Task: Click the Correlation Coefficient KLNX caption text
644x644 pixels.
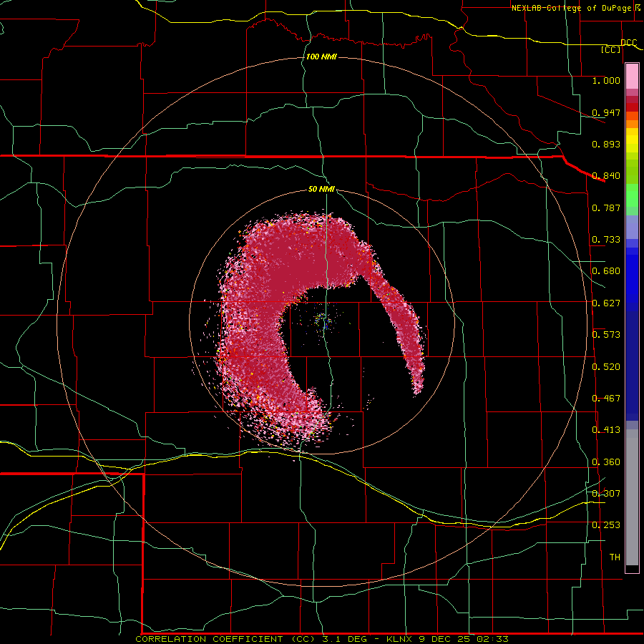Action: [x=322, y=639]
